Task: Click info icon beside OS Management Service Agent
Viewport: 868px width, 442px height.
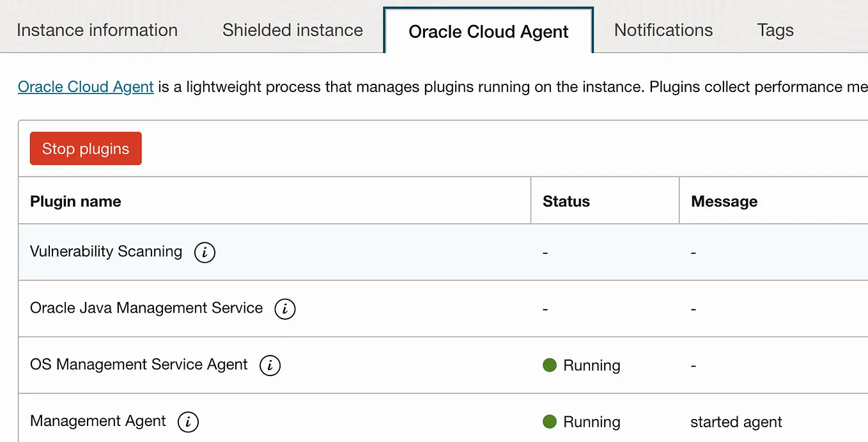Action: click(270, 365)
